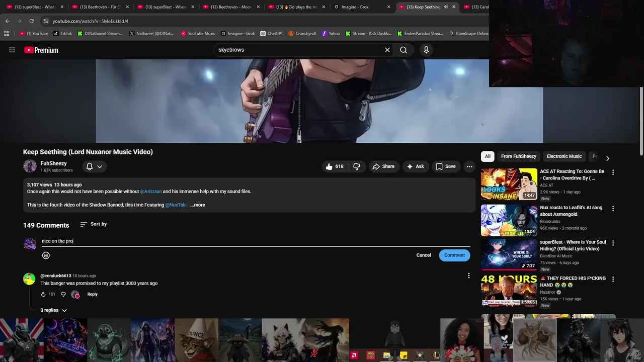Go to YouTube Premium home logo
The height and width of the screenshot is (362, 644).
coord(41,50)
